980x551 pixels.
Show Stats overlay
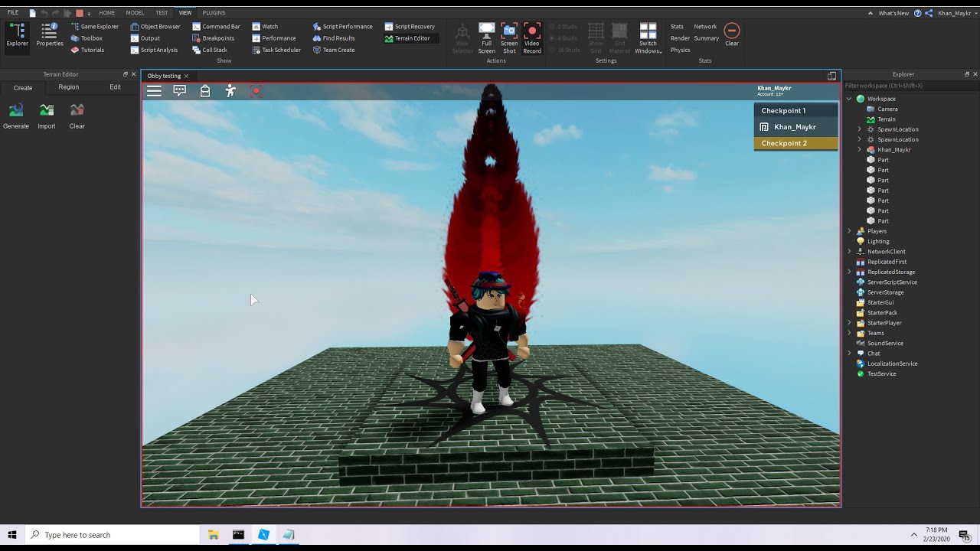(677, 27)
